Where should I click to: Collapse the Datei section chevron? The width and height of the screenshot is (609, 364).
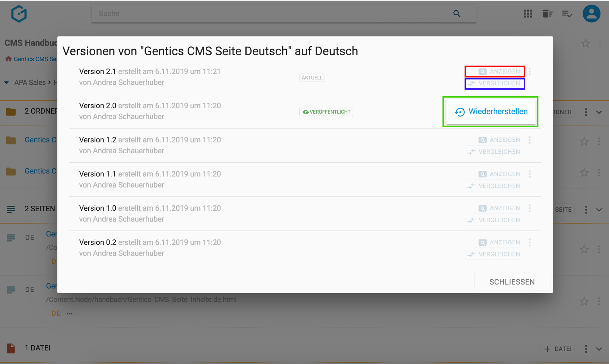pos(599,349)
